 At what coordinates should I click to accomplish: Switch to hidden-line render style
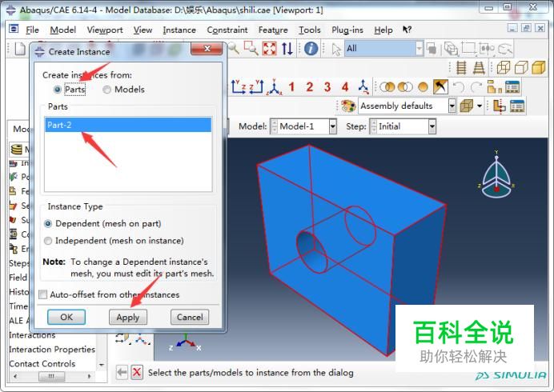(x=521, y=67)
